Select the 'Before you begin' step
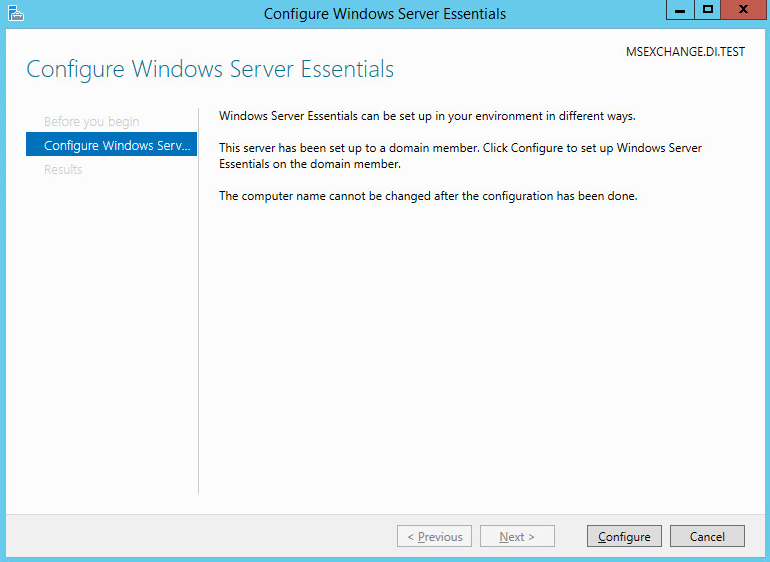770x562 pixels. (x=92, y=122)
